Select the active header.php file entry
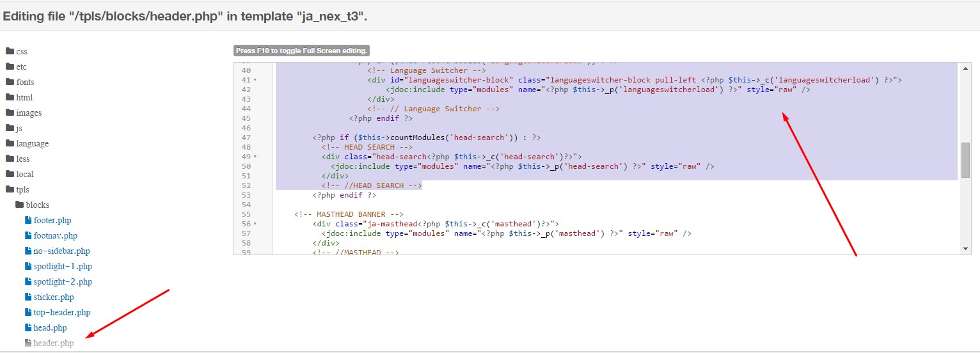Image resolution: width=980 pixels, height=353 pixels. point(54,343)
